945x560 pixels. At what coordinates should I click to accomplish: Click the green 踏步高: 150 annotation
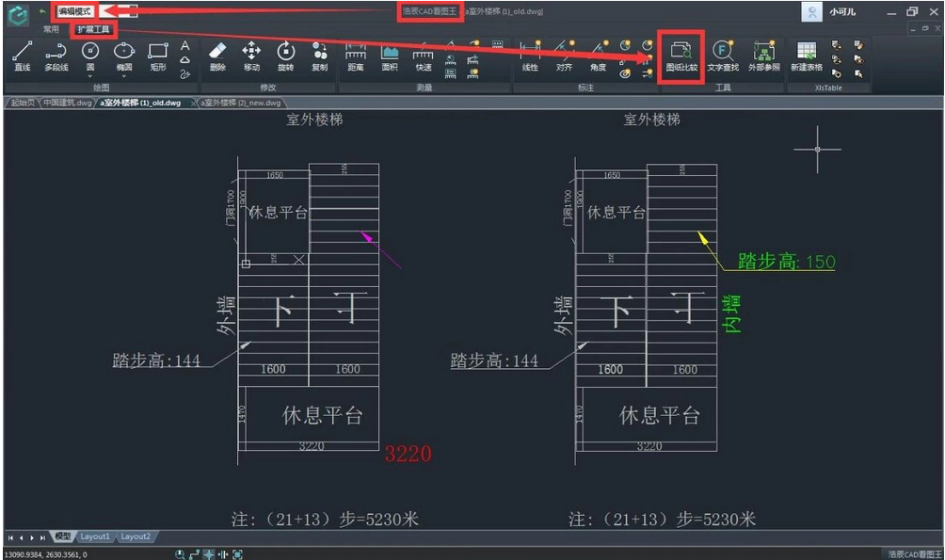[787, 262]
